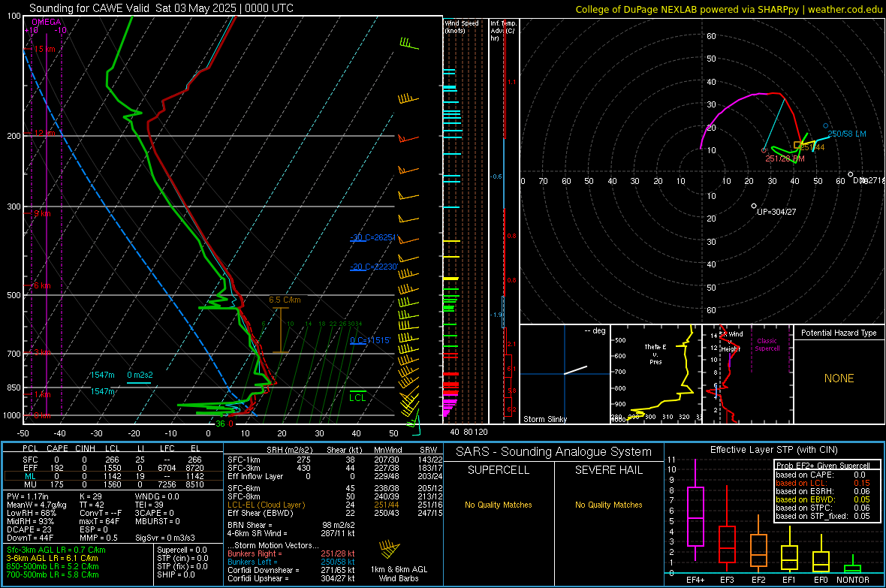Viewport: 886px width, 588px height.
Task: Click the 'LCL-EL (Cloud Layer)' row label
Action: click(x=266, y=505)
